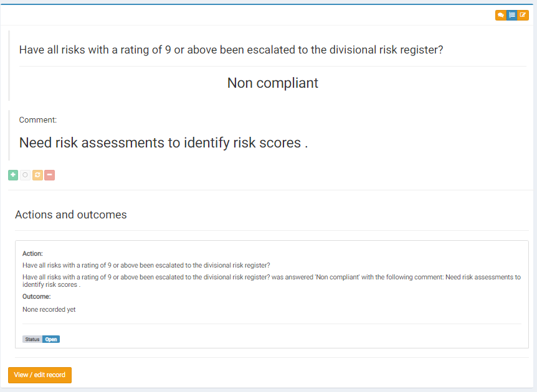Open View / edit record

(40, 375)
